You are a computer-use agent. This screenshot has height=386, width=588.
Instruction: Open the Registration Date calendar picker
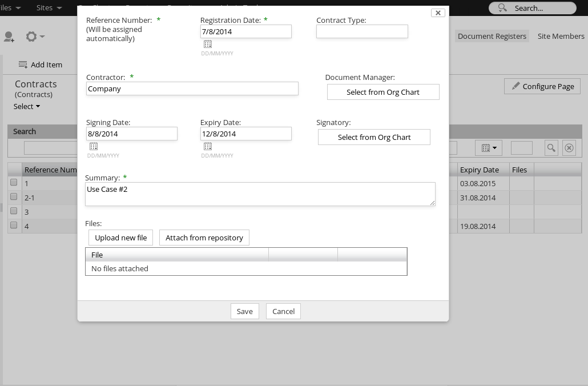point(208,44)
